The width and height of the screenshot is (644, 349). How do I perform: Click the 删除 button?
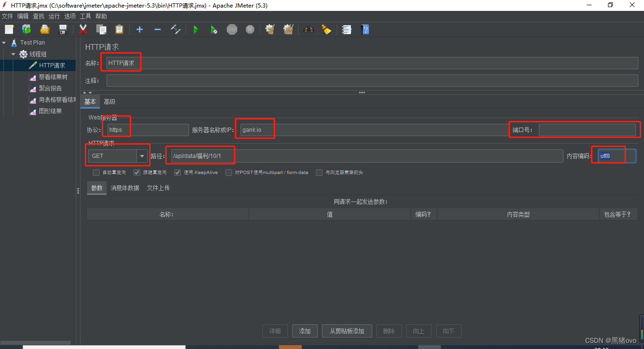389,331
